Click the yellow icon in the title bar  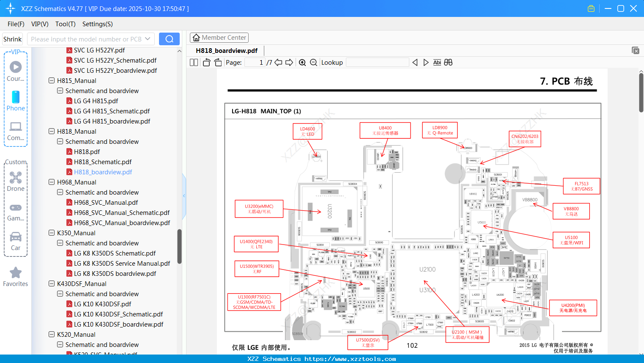591,8
